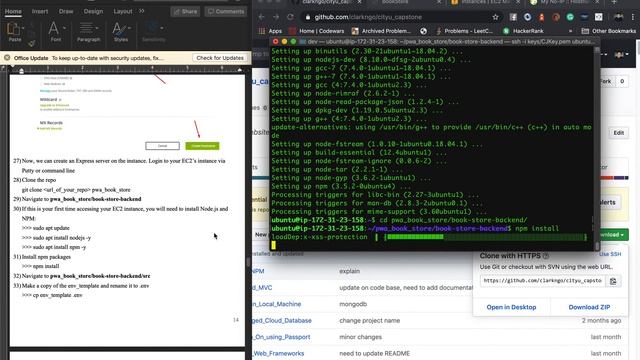Image resolution: width=640 pixels, height=360 pixels.
Task: Open the _On_using_Passport folder link
Action: (281, 337)
